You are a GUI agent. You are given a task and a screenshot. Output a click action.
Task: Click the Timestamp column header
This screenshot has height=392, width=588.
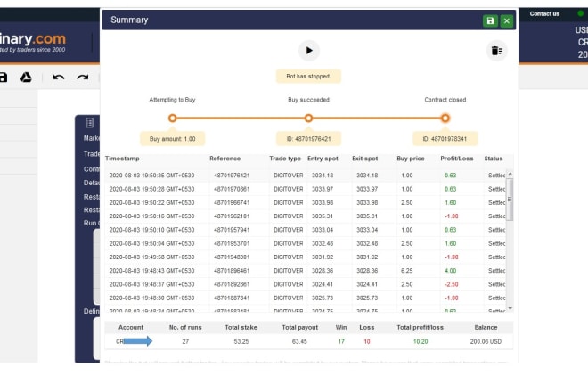coord(122,159)
